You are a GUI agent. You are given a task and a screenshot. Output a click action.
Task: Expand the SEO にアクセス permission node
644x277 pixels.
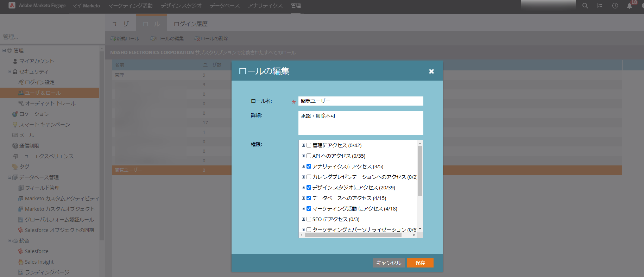point(303,219)
